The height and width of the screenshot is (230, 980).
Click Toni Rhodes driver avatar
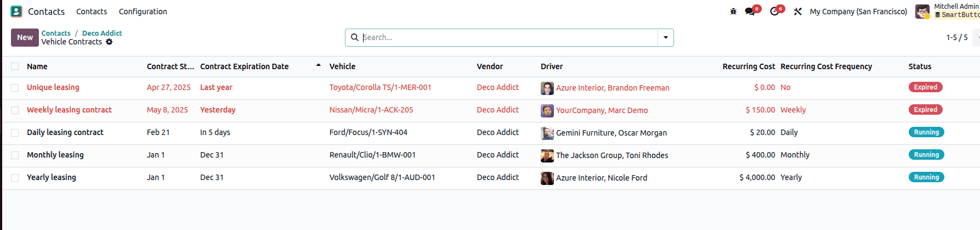547,155
